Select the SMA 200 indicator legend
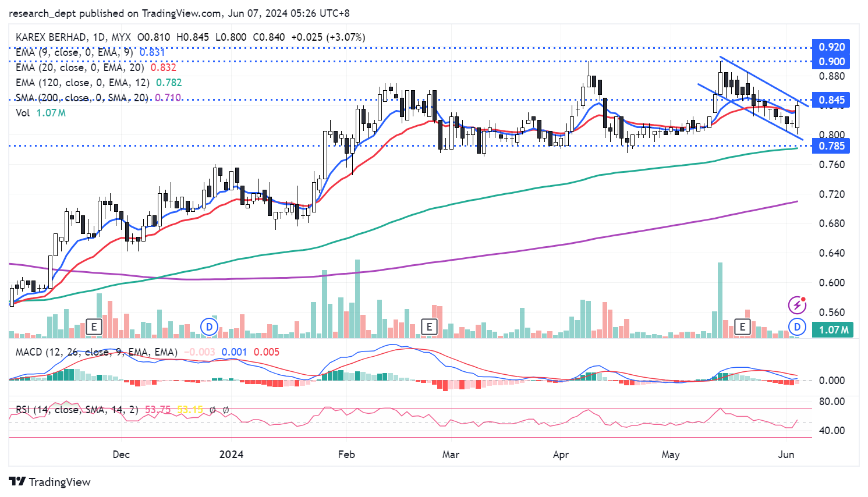 coord(82,98)
